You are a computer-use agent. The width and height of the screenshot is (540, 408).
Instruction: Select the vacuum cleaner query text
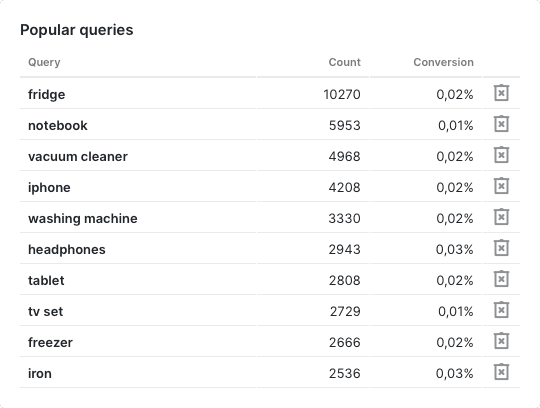[x=78, y=156]
